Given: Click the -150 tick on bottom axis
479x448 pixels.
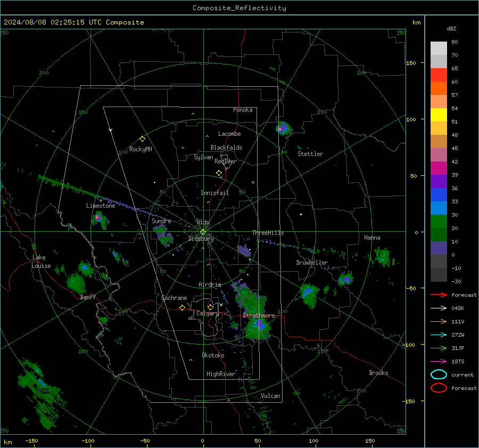Looking at the screenshot, I should point(31,441).
